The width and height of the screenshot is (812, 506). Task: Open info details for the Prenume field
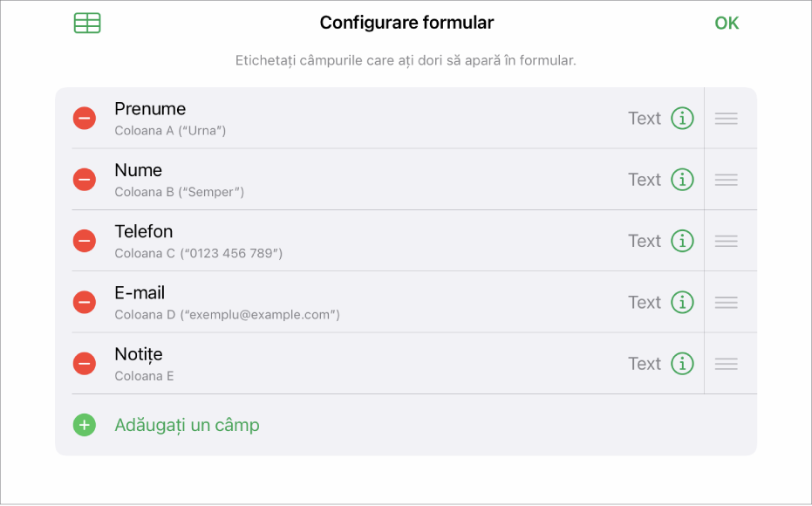[683, 118]
